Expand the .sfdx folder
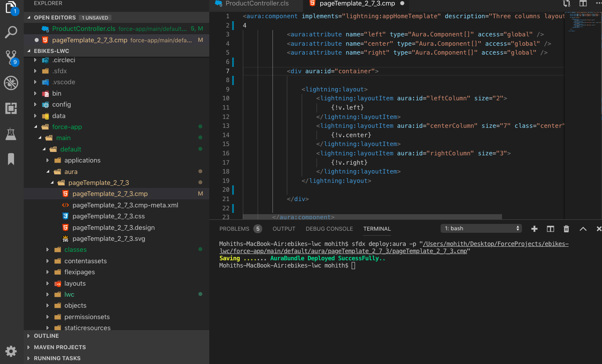 click(x=36, y=71)
